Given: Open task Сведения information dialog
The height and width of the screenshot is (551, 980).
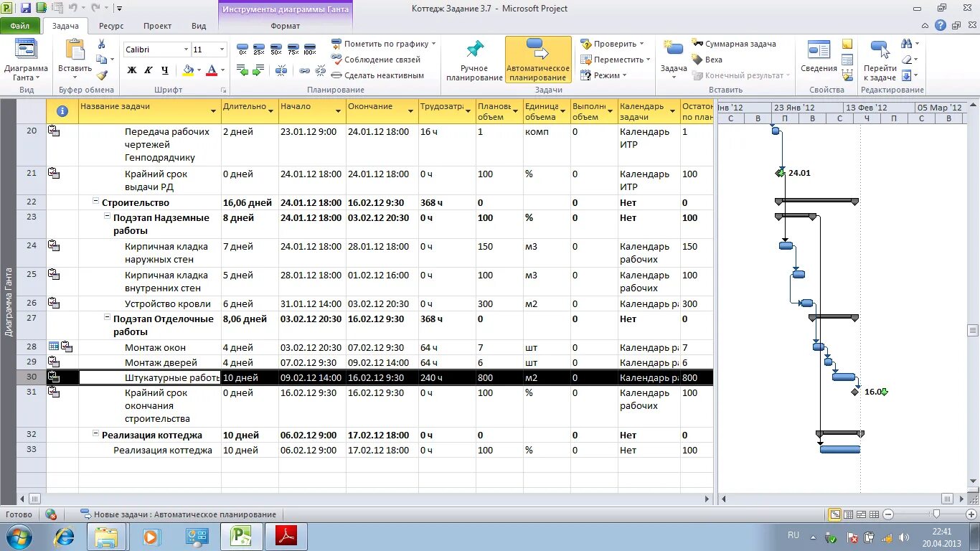Looking at the screenshot, I should click(819, 56).
